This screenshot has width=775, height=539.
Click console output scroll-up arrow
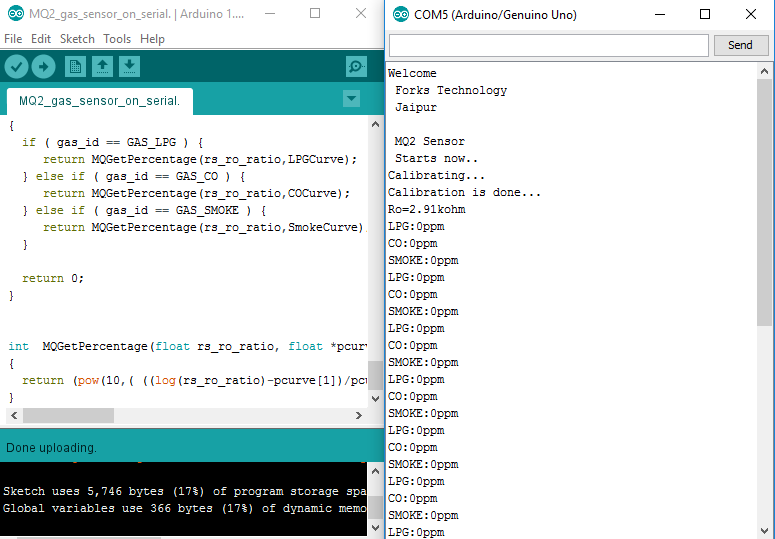(x=375, y=471)
